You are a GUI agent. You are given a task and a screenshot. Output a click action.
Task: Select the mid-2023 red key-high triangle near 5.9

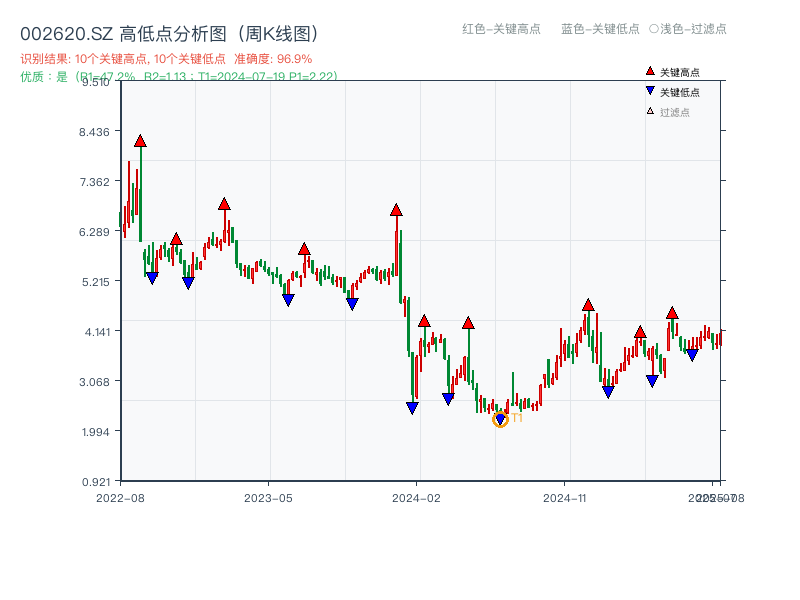coord(304,249)
